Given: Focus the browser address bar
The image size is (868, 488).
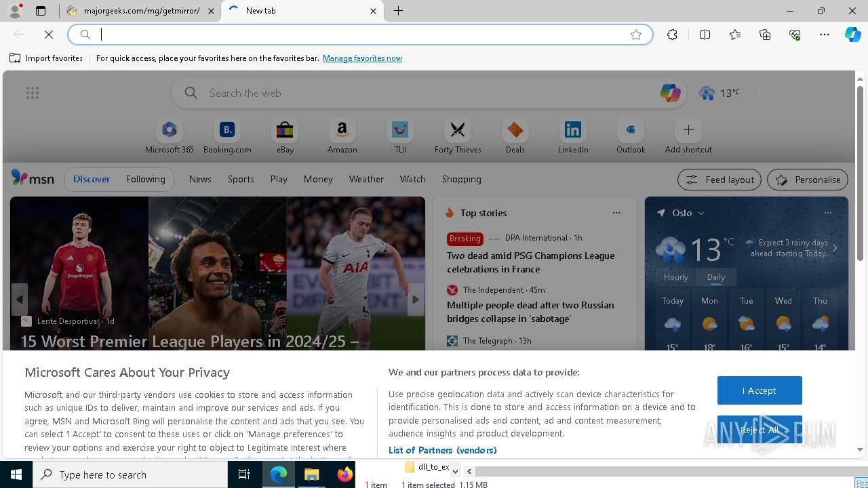Looking at the screenshot, I should 359,35.
